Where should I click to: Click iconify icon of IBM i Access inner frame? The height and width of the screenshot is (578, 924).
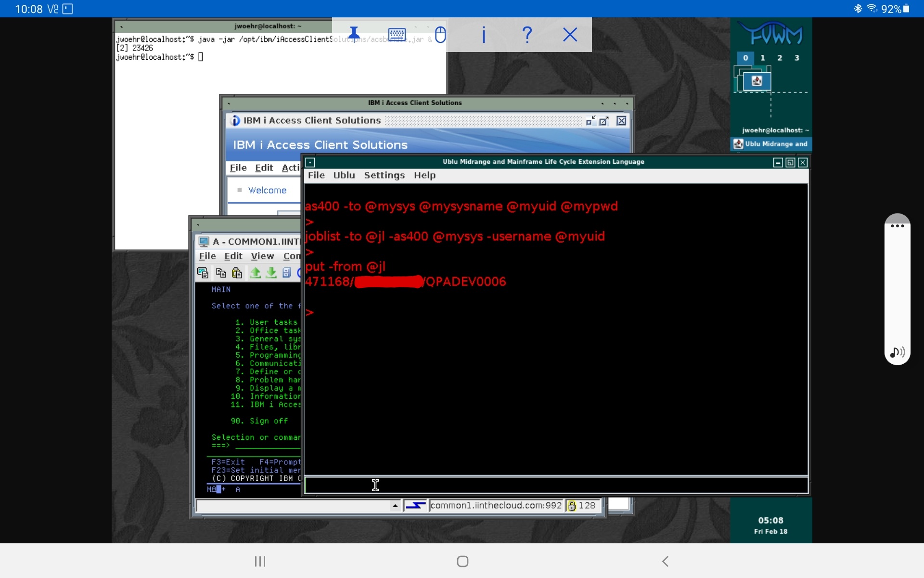[590, 120]
